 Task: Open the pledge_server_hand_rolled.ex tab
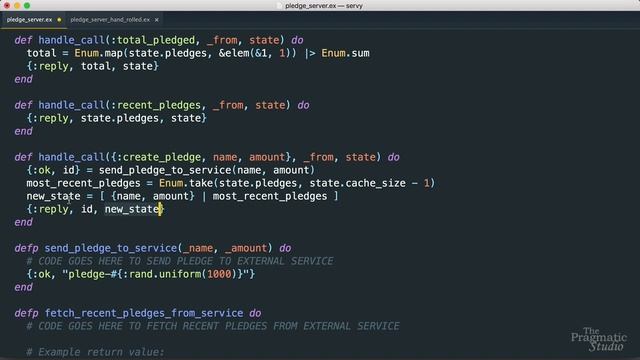pos(110,20)
